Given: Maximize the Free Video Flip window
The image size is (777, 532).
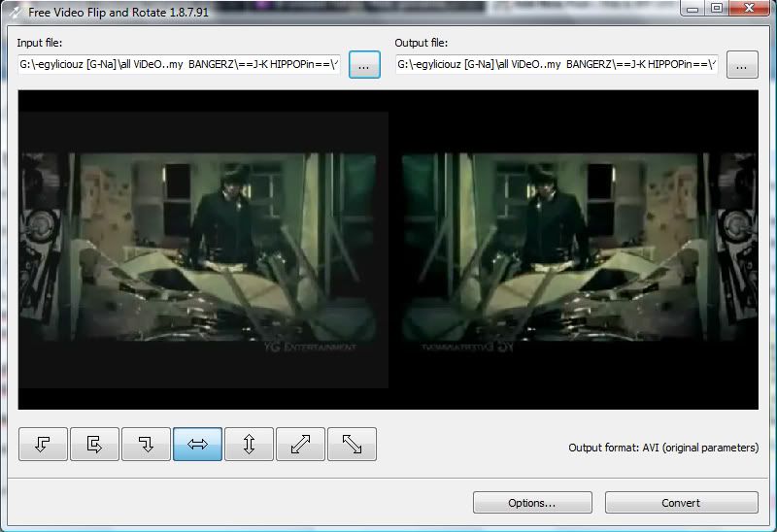Looking at the screenshot, I should pyautogui.click(x=717, y=9).
